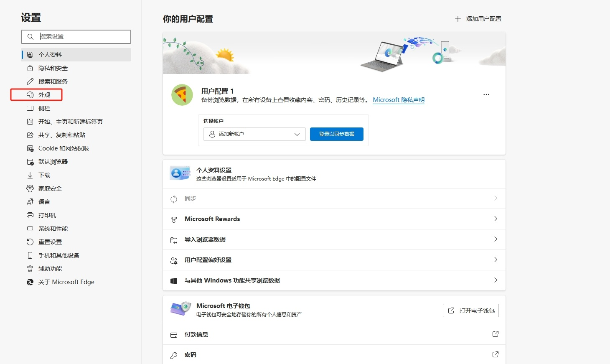
Task: Click the 辅助功能 sidebar text
Action: click(x=50, y=269)
